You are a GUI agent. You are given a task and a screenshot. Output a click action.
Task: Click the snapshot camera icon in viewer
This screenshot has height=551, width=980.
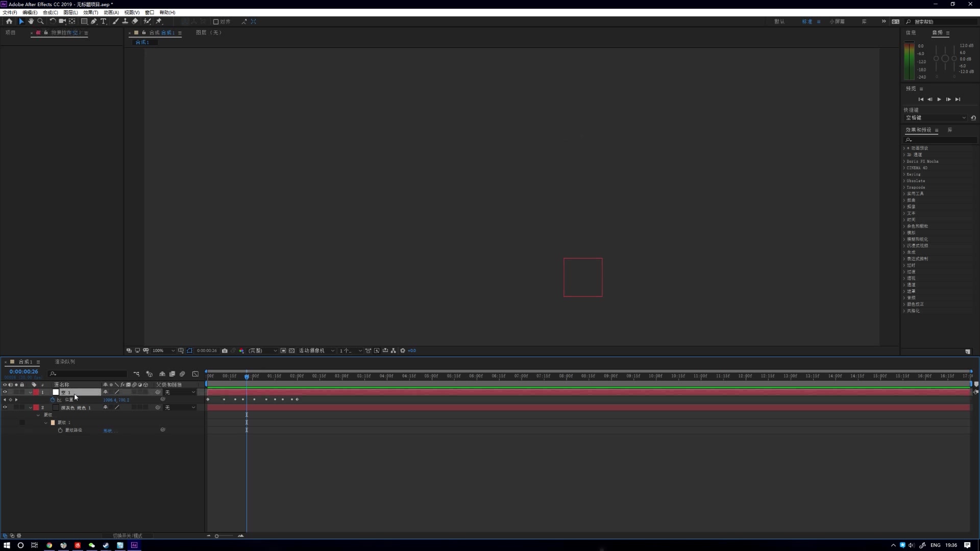(x=225, y=351)
